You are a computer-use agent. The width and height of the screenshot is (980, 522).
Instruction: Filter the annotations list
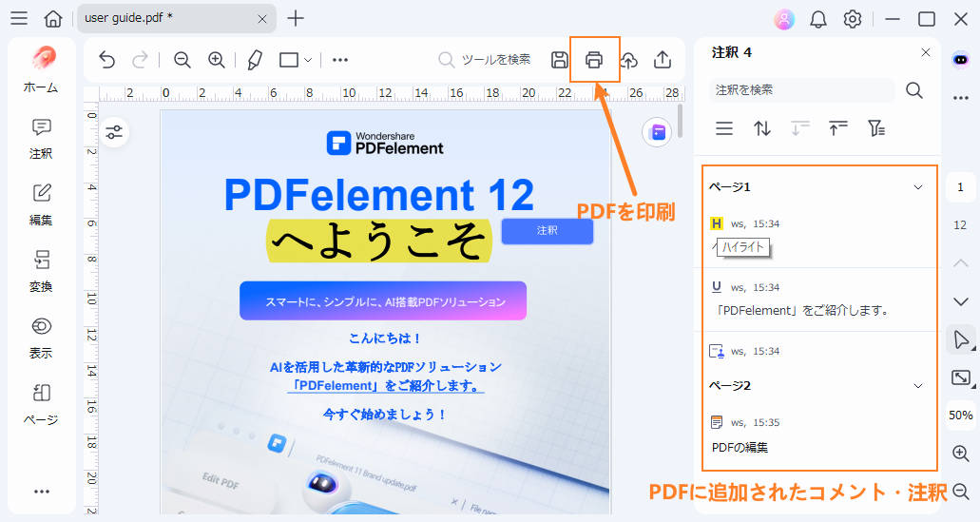coord(876,128)
